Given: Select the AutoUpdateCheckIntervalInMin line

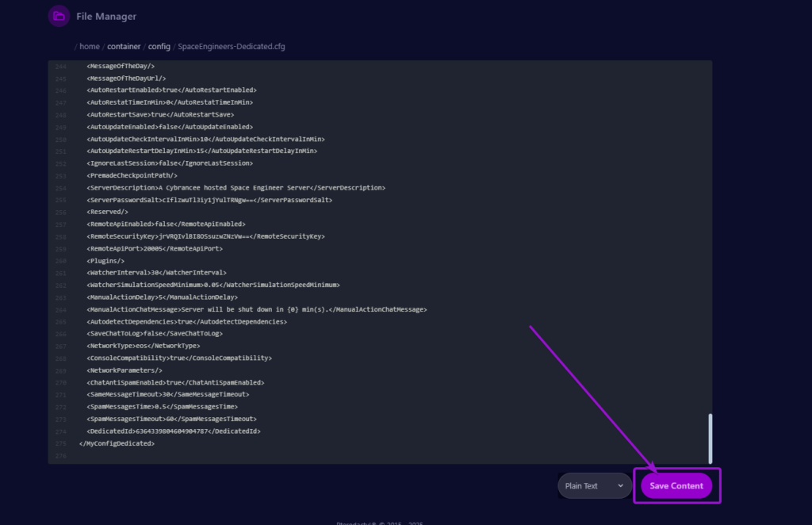Looking at the screenshot, I should (205, 140).
